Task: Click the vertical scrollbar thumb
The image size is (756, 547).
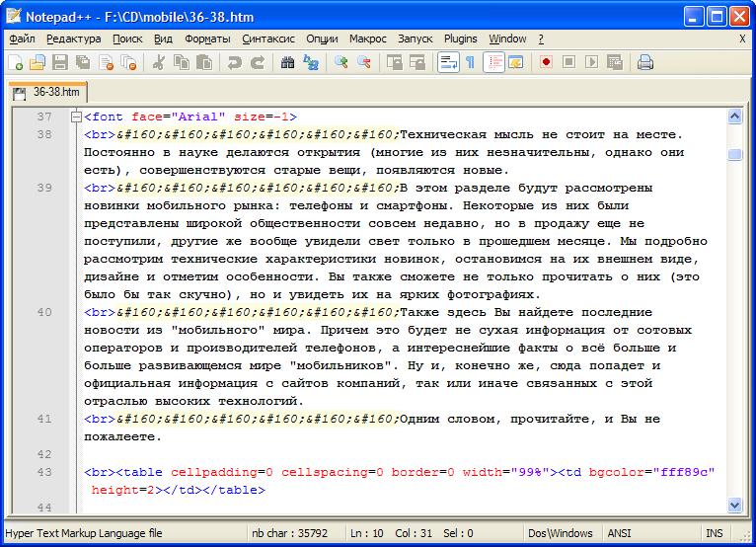Action: click(x=735, y=154)
